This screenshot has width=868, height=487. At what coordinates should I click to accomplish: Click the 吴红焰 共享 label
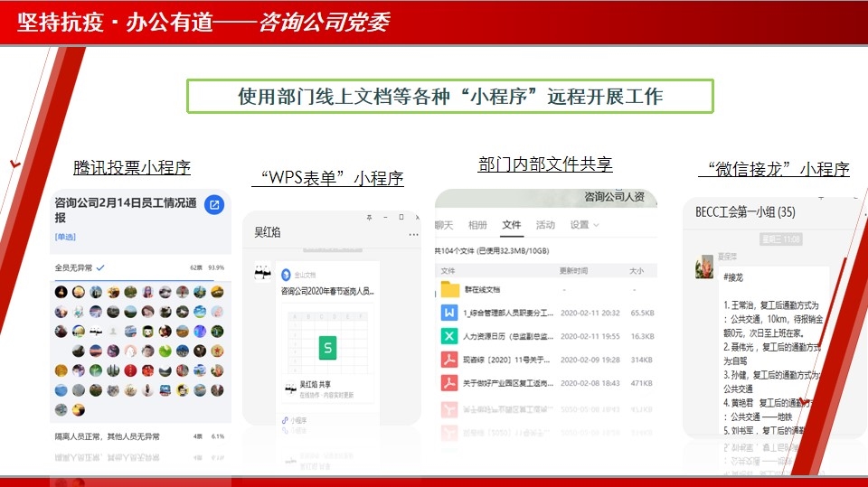coord(316,385)
